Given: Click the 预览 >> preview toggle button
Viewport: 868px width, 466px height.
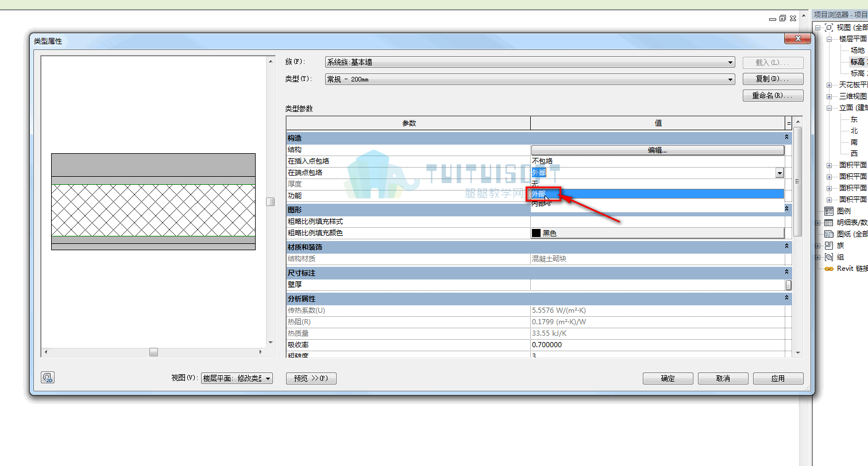Looking at the screenshot, I should point(311,378).
